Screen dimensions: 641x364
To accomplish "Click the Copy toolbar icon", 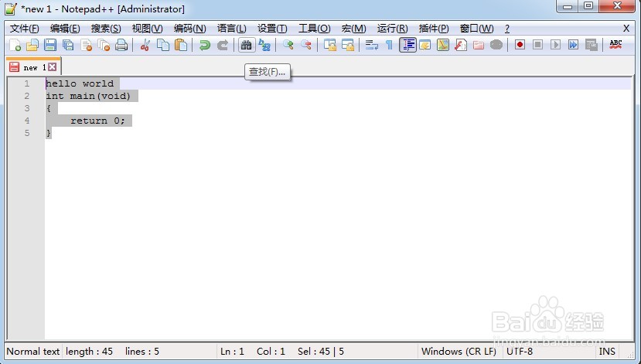I will [x=162, y=45].
